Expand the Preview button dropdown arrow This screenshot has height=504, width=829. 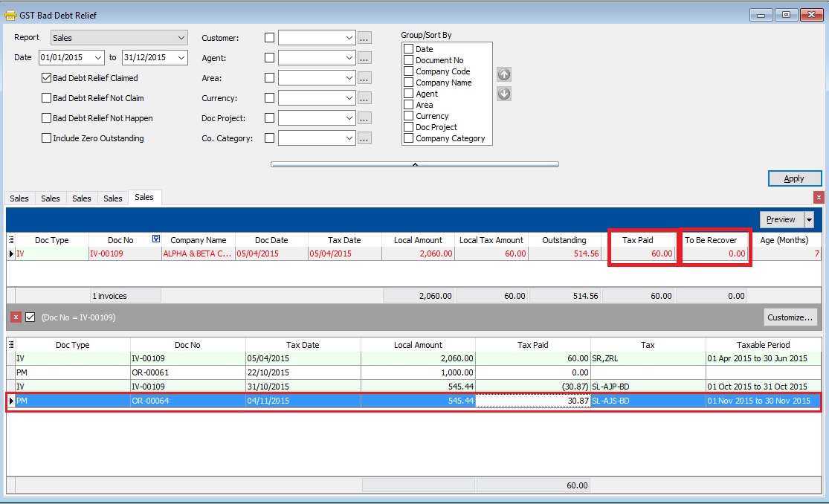tap(809, 219)
